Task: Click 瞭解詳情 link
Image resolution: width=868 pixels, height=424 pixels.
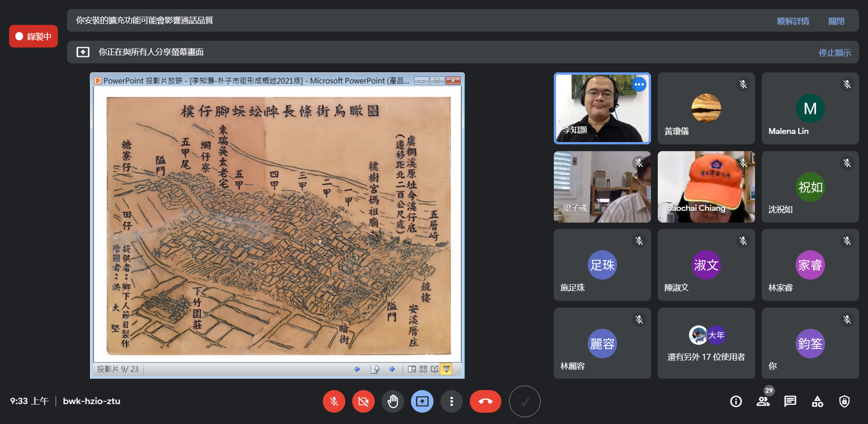Action: 793,21
